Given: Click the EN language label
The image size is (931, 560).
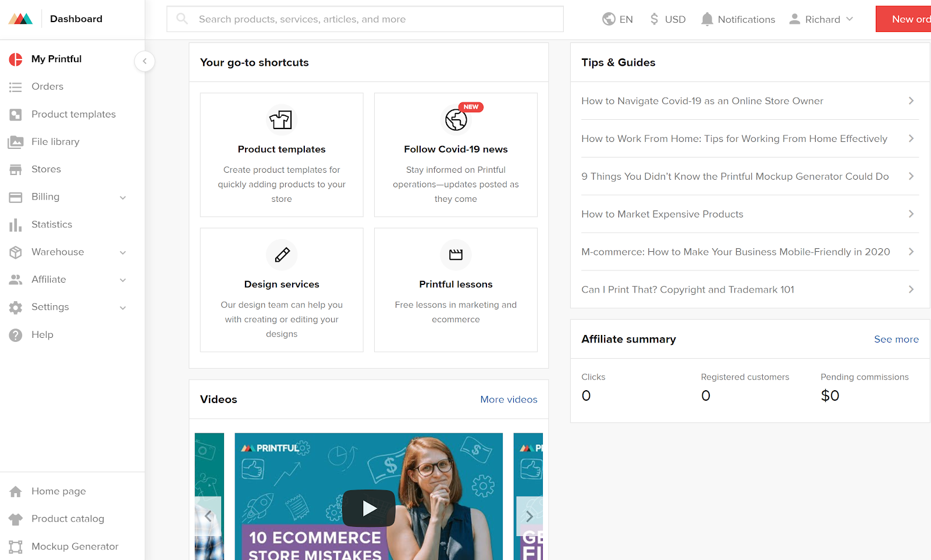Looking at the screenshot, I should (626, 19).
